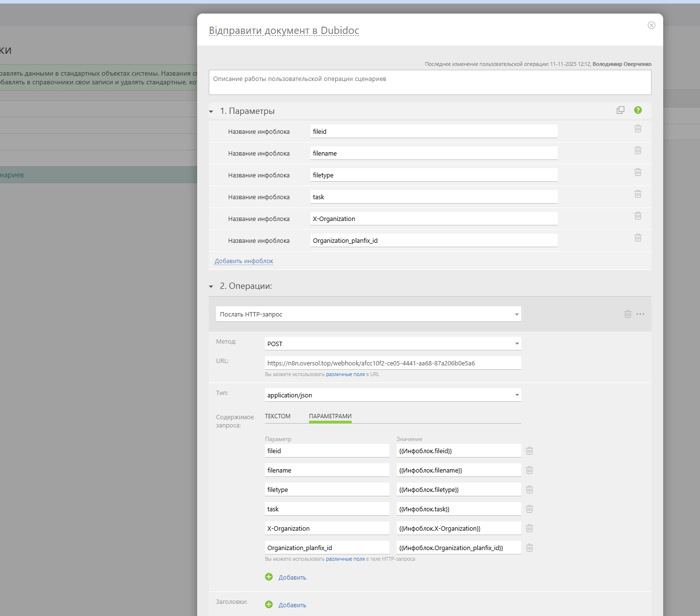The height and width of the screenshot is (616, 700).
Task: Click the Добавить инфоблок link
Action: 244,261
